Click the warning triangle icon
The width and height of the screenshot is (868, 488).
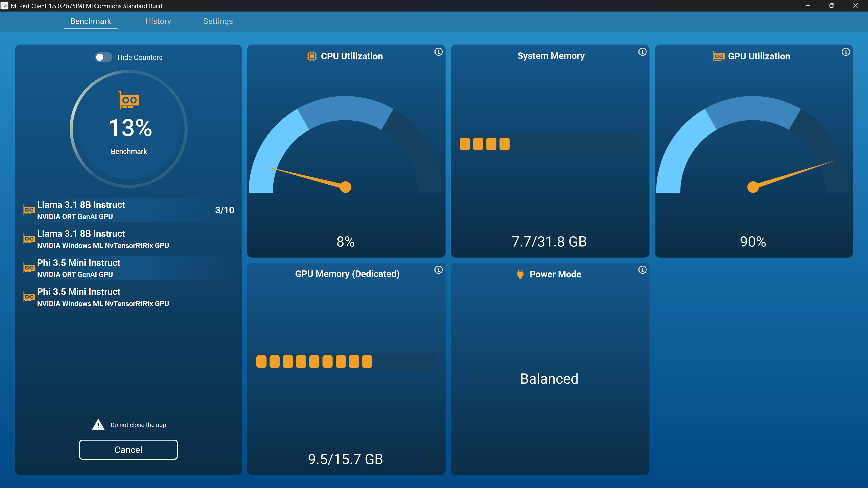pos(98,425)
